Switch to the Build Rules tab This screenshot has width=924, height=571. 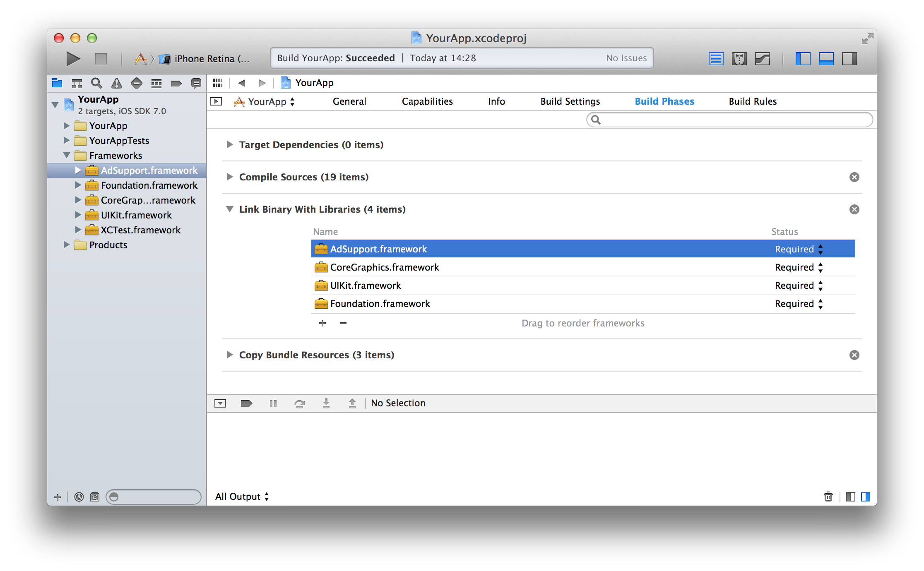pyautogui.click(x=753, y=101)
